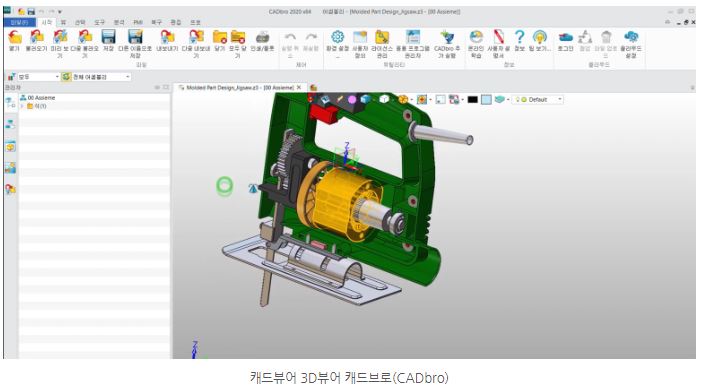Click the pink sphere icon in the view toolbar
Image resolution: width=703 pixels, height=391 pixels.
click(352, 100)
